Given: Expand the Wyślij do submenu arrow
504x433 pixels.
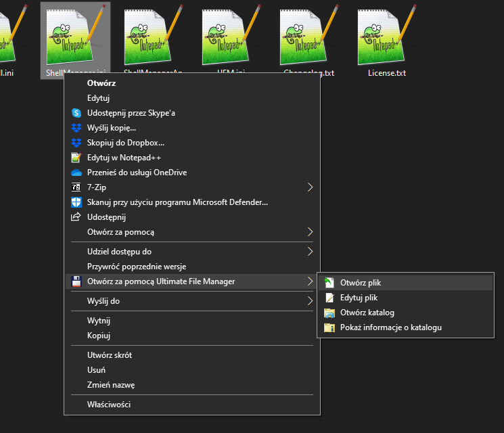Looking at the screenshot, I should point(310,301).
